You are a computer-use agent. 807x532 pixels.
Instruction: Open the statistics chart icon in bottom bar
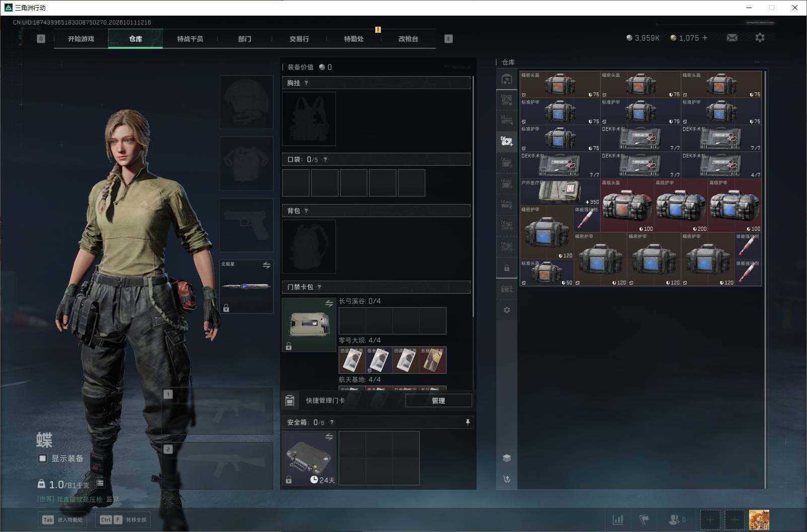click(x=618, y=519)
